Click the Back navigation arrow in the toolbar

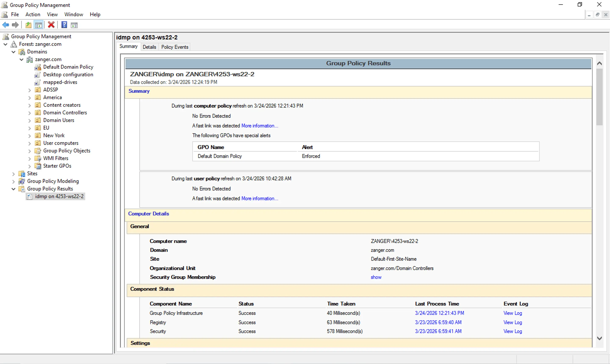[6, 25]
